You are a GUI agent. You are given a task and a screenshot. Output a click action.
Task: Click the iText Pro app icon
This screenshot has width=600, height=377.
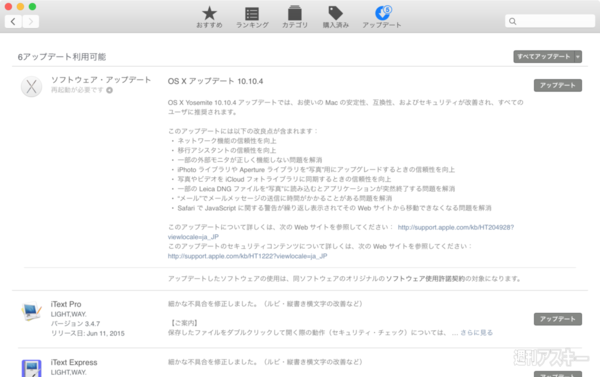pyautogui.click(x=31, y=311)
